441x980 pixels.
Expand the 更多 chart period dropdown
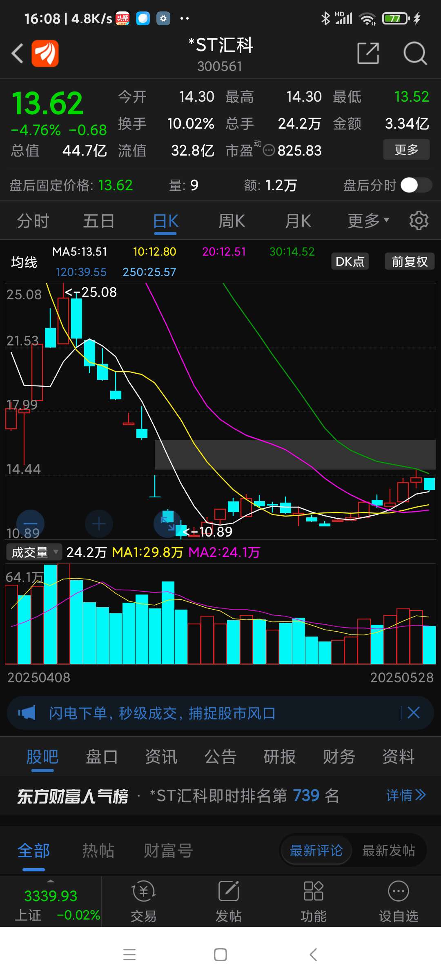pyautogui.click(x=368, y=221)
